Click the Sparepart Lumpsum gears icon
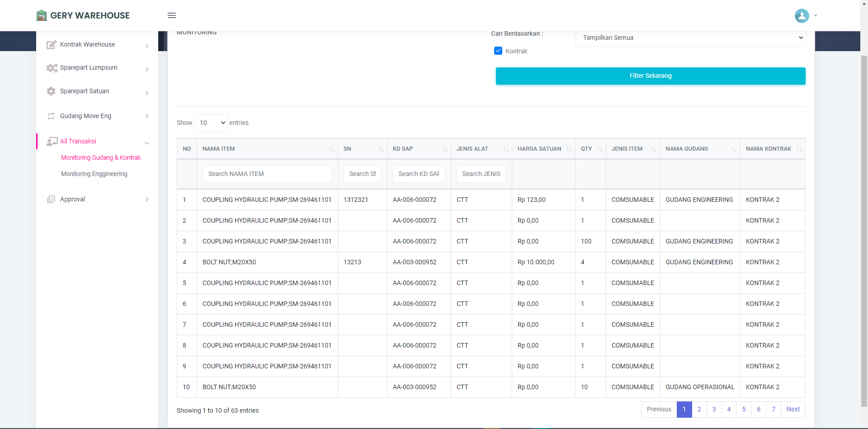Viewport: 868px width, 429px height. point(52,68)
